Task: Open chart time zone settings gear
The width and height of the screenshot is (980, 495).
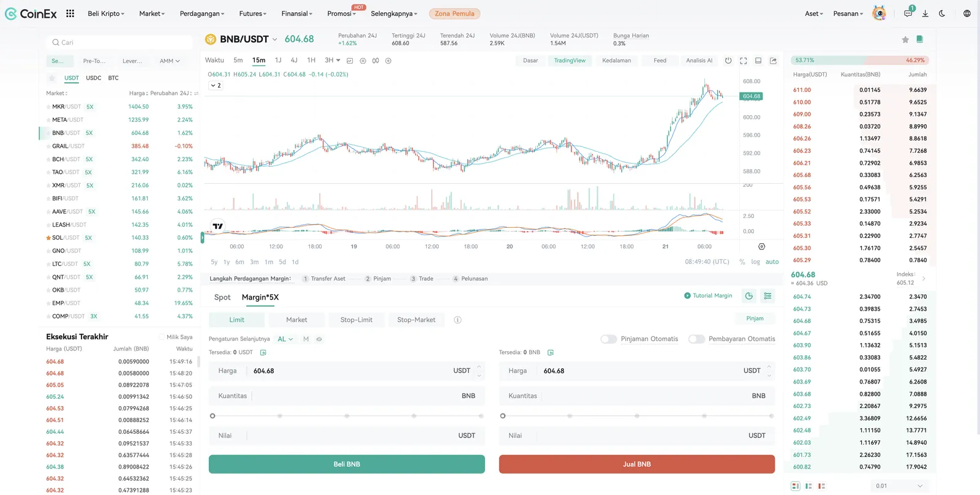Action: coord(762,246)
